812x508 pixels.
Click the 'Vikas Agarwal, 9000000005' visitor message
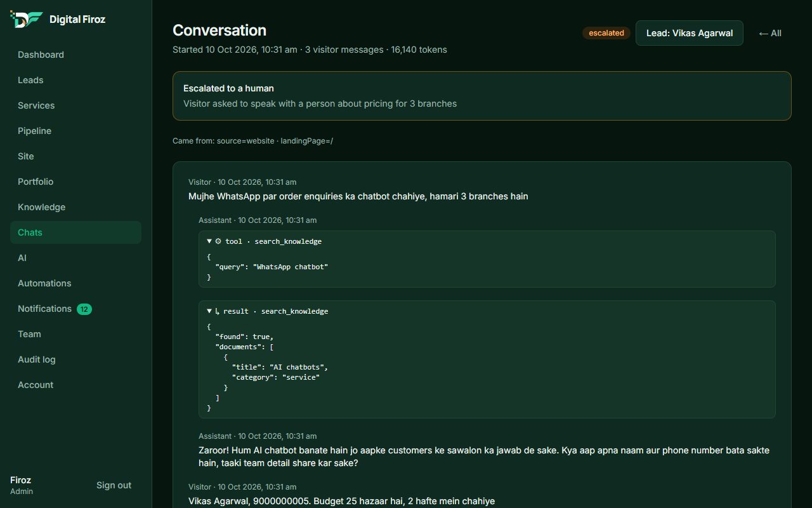[341, 501]
